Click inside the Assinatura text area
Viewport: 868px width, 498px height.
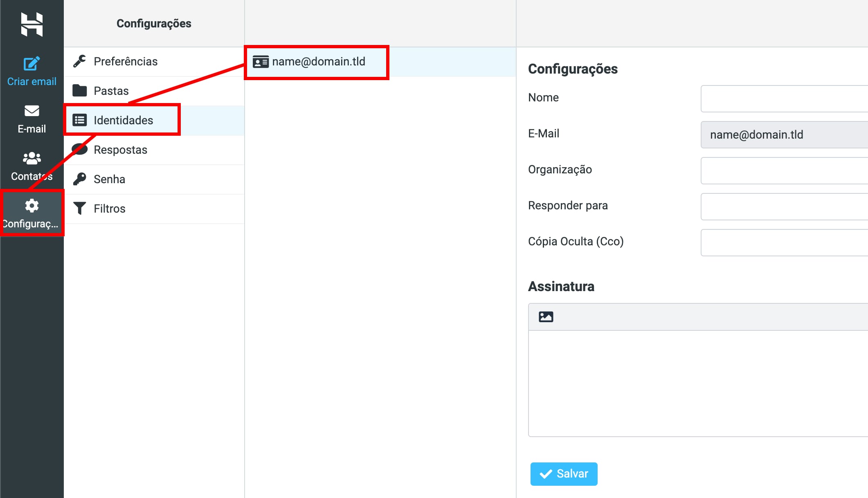coord(698,383)
